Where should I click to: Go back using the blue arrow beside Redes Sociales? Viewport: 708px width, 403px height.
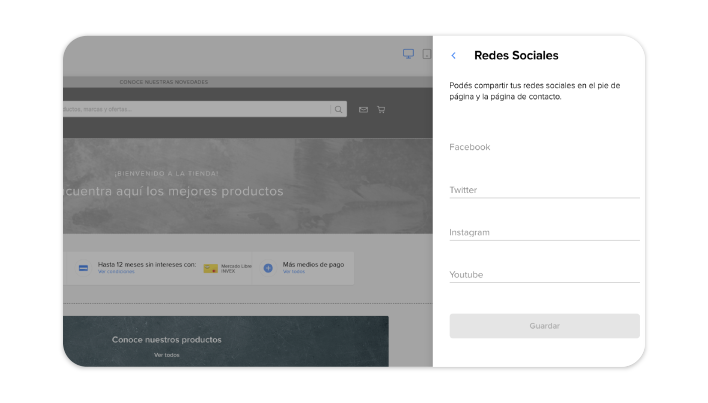coord(453,56)
